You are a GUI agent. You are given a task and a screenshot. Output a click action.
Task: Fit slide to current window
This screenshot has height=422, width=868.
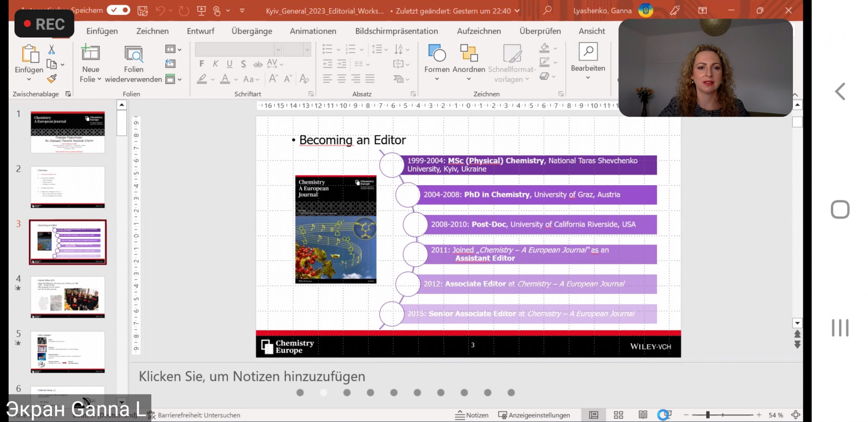[796, 415]
